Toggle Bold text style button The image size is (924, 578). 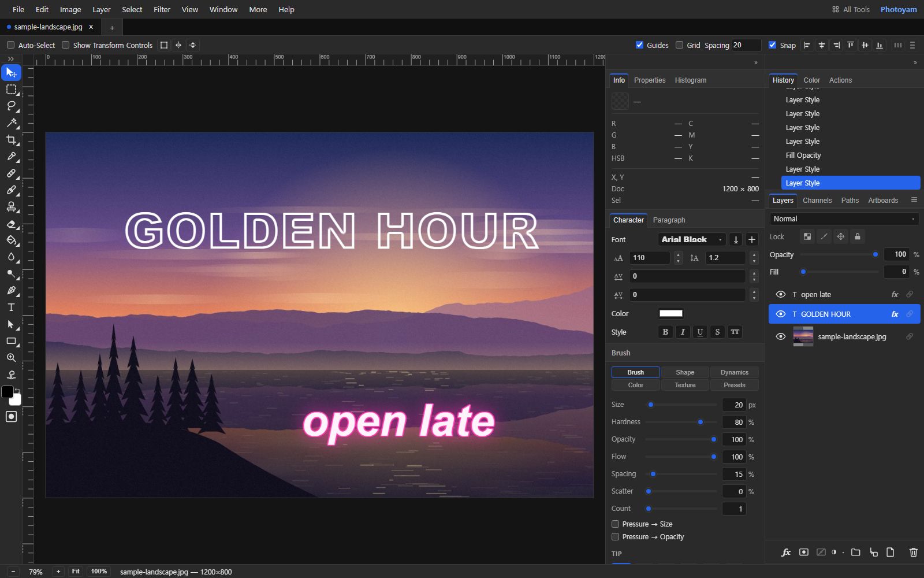point(665,332)
